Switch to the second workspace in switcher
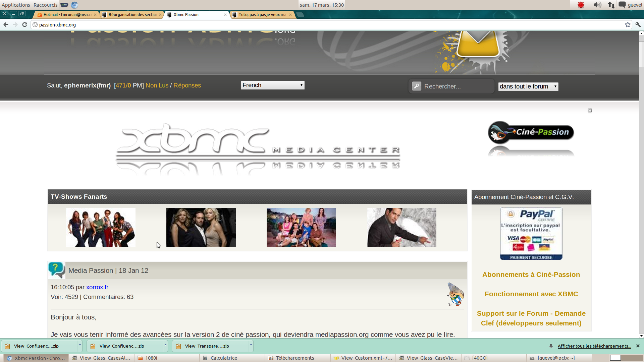Screen dimensions: 644x362 coord(626,358)
